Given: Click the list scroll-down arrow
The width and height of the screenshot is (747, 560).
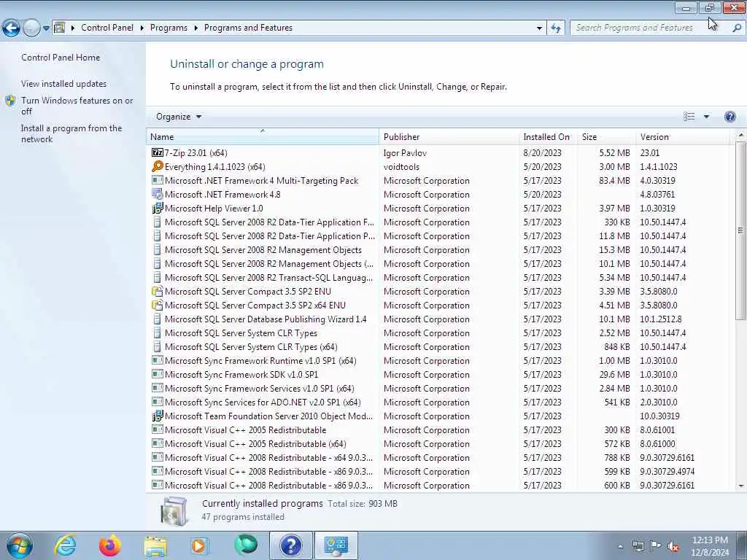Looking at the screenshot, I should click(x=741, y=486).
